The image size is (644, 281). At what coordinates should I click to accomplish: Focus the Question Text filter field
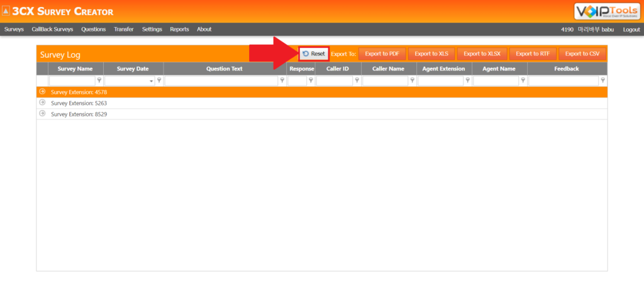(x=221, y=81)
